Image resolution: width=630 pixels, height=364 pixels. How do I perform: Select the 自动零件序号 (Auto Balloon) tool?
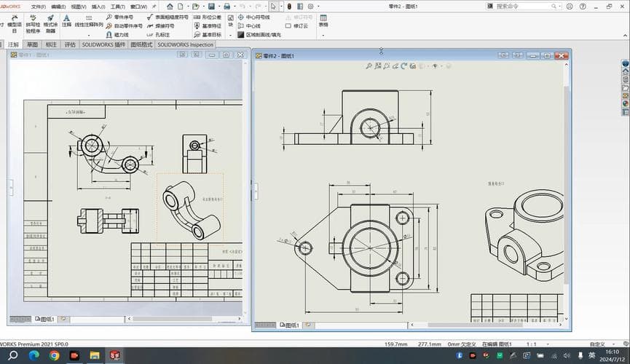124,25
